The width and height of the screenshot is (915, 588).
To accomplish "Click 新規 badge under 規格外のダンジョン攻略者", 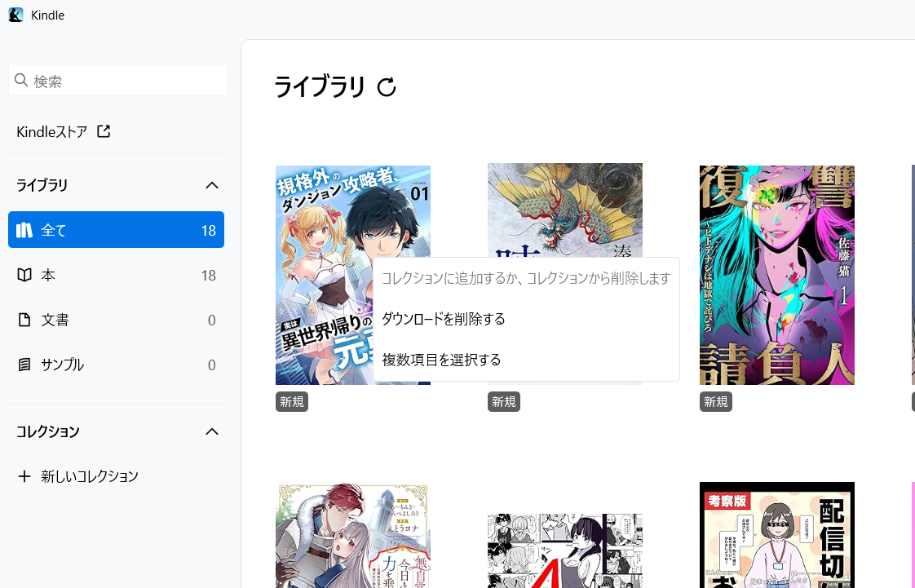I will click(x=292, y=402).
